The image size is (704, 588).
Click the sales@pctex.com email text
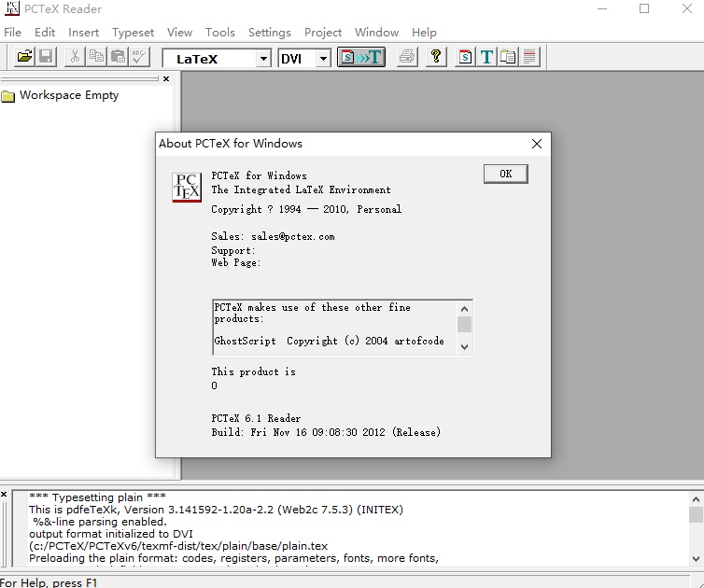coord(293,236)
